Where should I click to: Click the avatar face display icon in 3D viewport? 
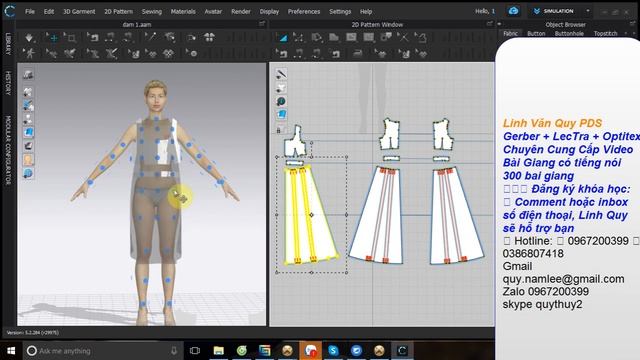click(x=28, y=160)
